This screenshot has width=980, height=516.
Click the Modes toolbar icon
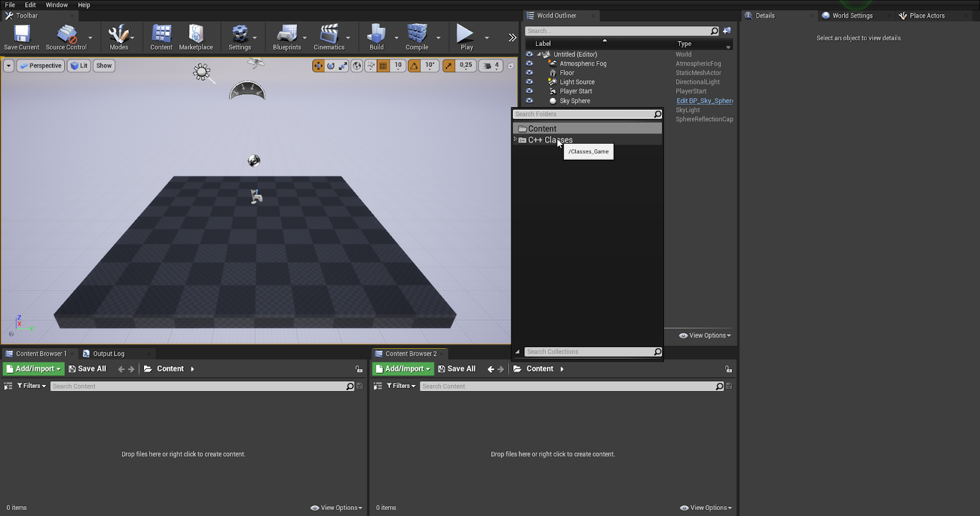(119, 37)
